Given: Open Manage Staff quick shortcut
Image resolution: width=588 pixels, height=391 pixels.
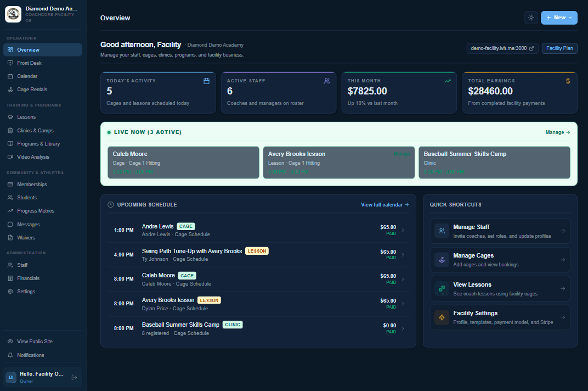Looking at the screenshot, I should coord(500,231).
